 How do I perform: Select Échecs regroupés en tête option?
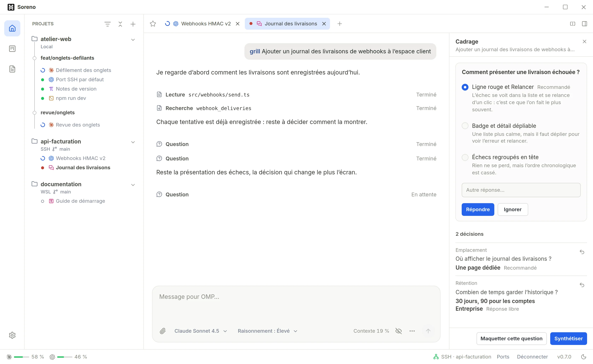[465, 157]
